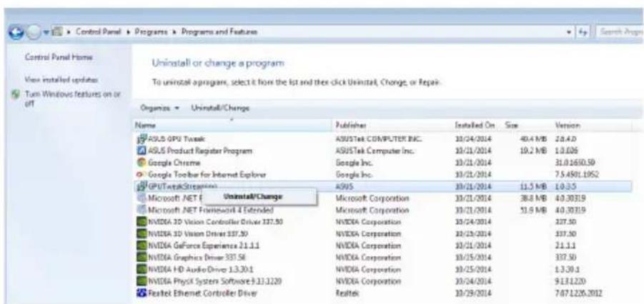Click the Uninstall or change a program heading
This screenshot has height=304, width=644.
pos(218,64)
